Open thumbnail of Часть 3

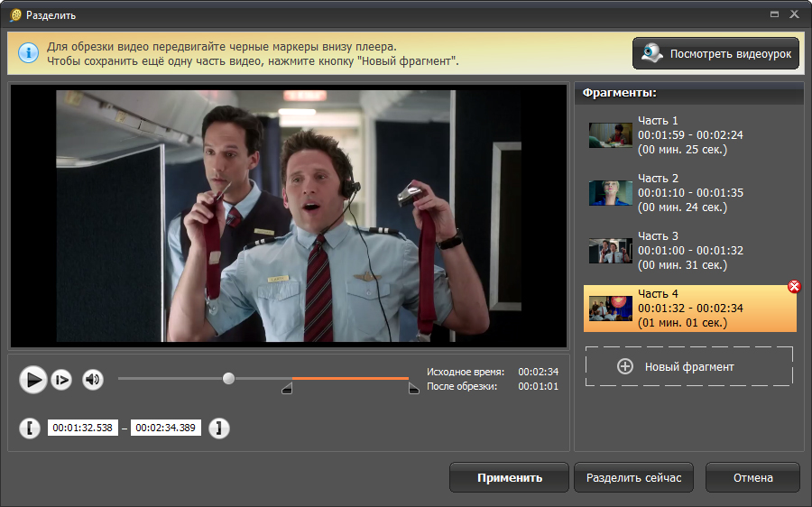tap(611, 251)
